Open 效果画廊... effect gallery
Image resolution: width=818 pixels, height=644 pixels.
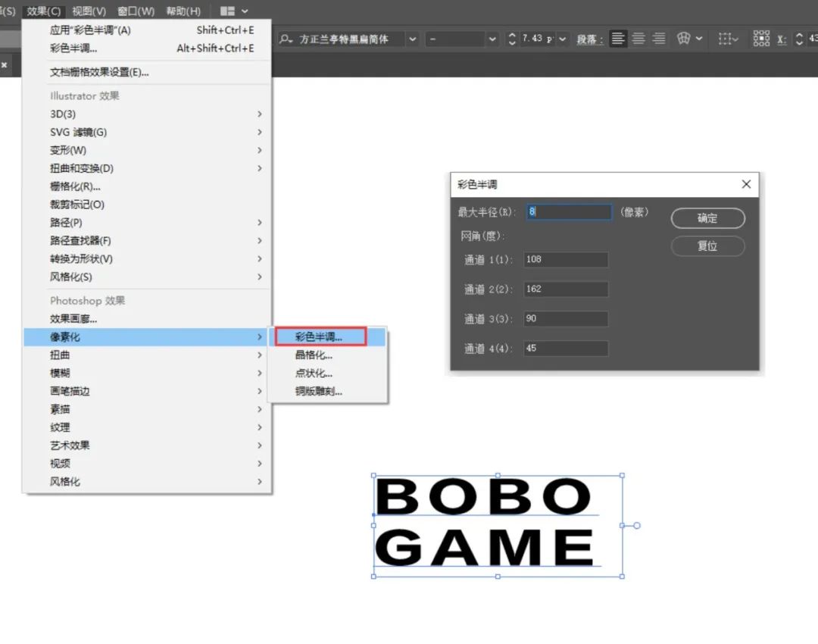tap(147, 318)
